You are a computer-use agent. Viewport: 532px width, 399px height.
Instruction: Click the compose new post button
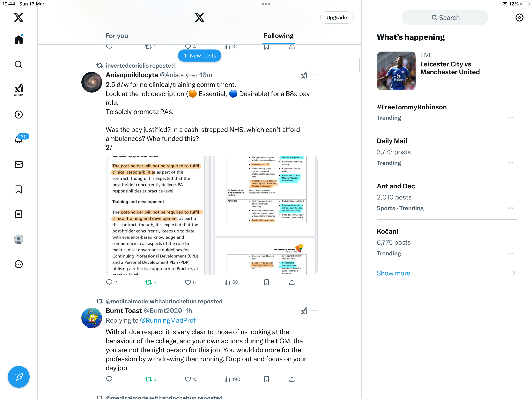18,377
